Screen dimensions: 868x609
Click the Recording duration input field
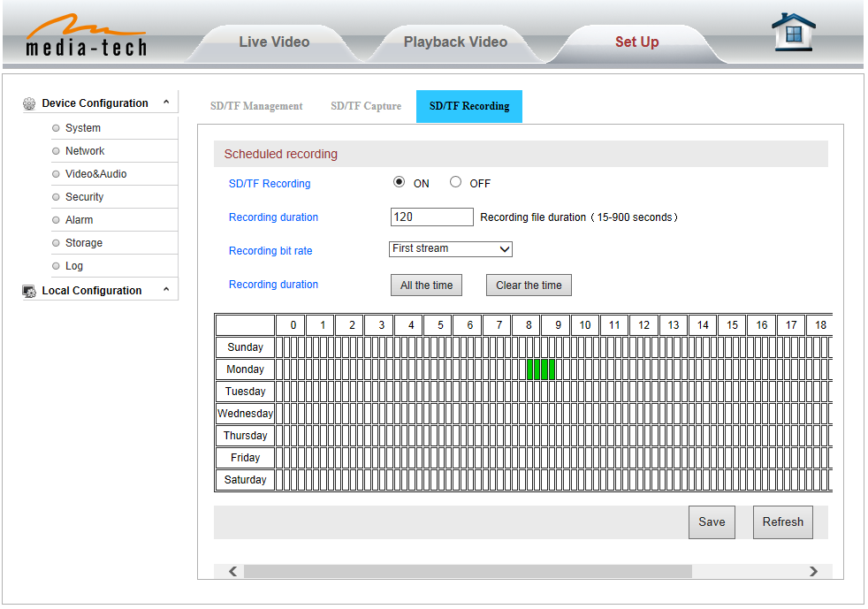(431, 217)
